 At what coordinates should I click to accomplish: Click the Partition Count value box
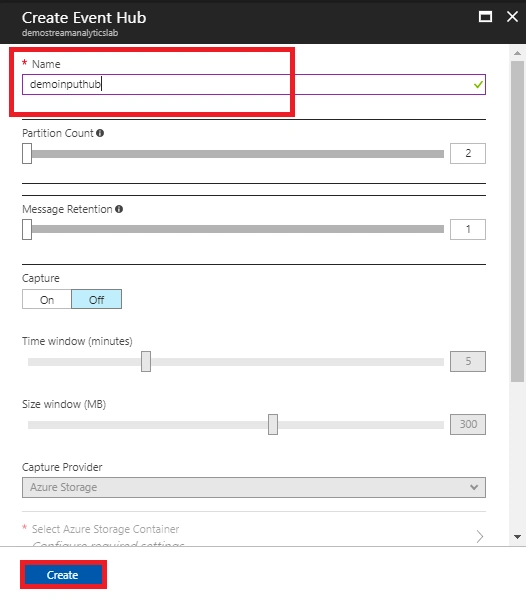pos(468,153)
